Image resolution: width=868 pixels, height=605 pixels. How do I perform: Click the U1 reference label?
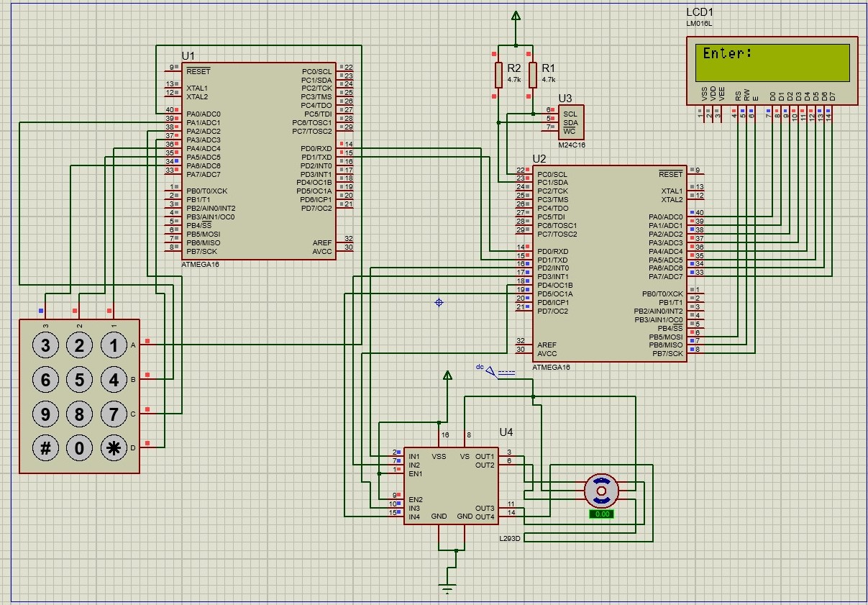click(x=188, y=55)
